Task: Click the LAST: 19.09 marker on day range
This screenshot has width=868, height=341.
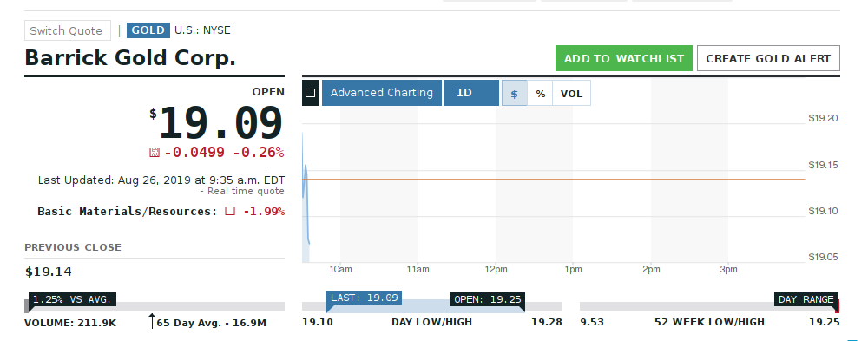Action: 365,298
